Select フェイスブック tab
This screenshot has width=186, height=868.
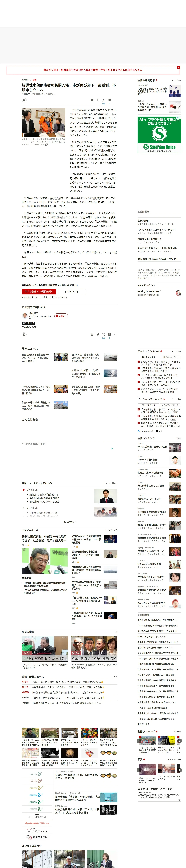click(x=148, y=405)
